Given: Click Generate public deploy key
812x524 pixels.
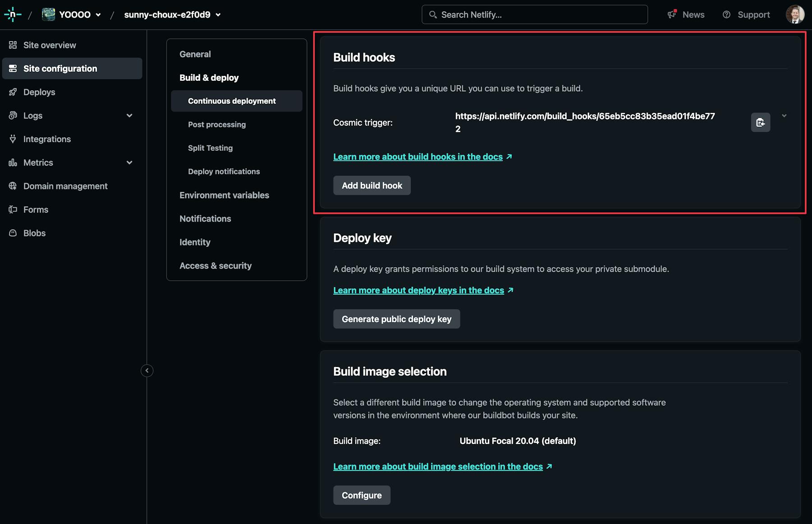Looking at the screenshot, I should coord(397,319).
